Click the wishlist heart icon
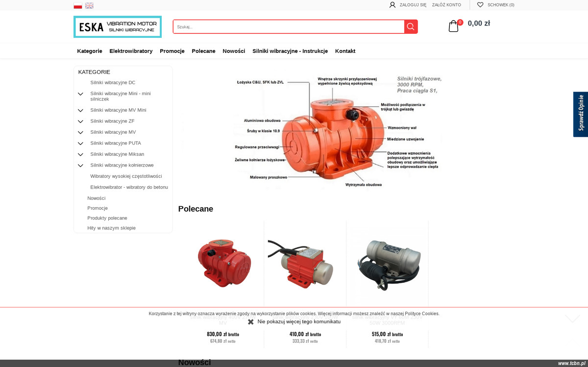The image size is (588, 367). (480, 5)
